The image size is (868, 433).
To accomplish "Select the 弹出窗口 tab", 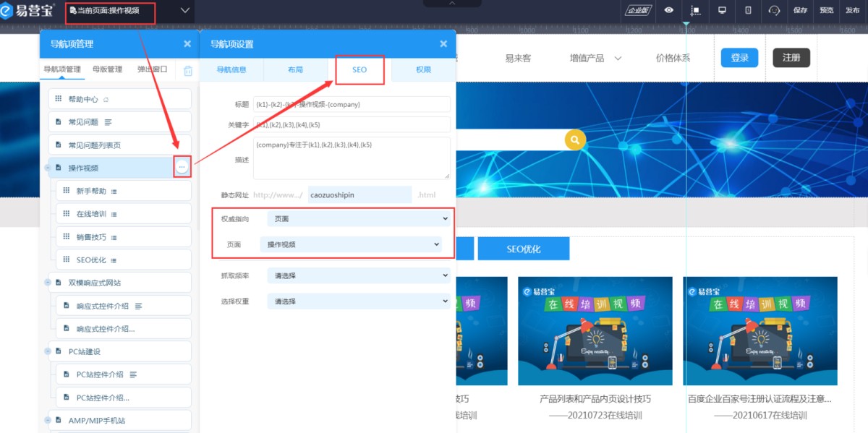I will tap(152, 69).
